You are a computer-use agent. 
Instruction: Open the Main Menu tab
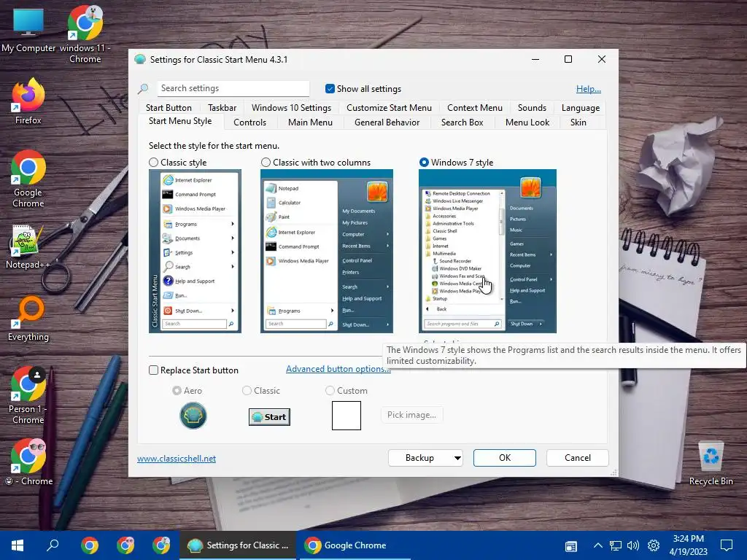pyautogui.click(x=310, y=122)
